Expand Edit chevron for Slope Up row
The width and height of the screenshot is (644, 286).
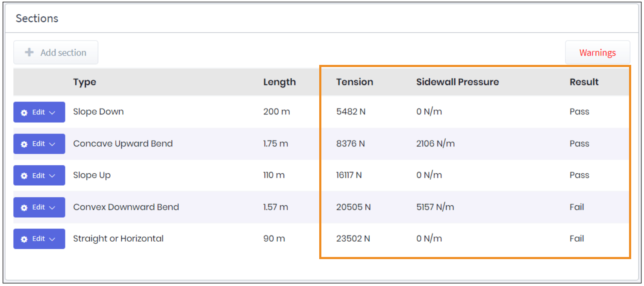pos(52,176)
